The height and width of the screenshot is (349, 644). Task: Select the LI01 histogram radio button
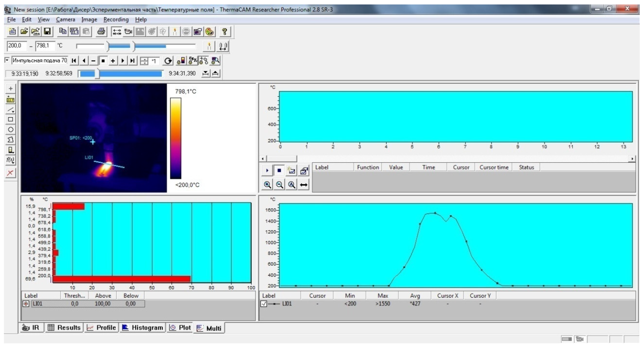pos(26,304)
